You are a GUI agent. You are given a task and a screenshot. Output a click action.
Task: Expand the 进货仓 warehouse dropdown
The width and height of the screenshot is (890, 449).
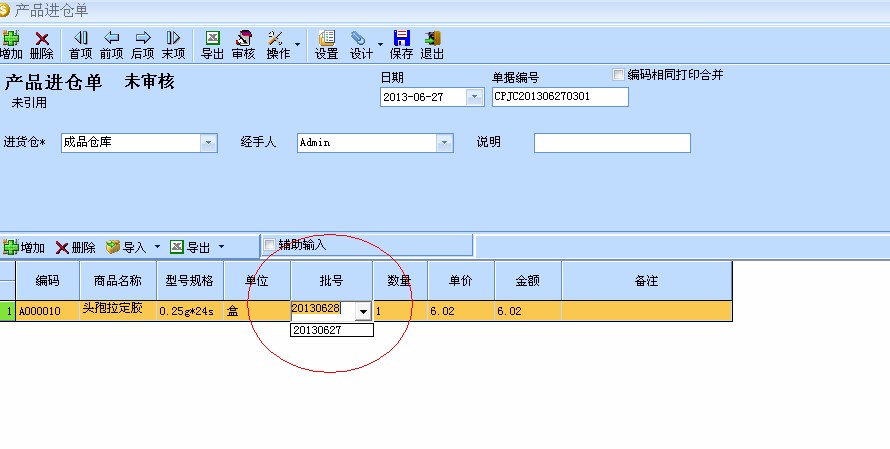tap(208, 142)
